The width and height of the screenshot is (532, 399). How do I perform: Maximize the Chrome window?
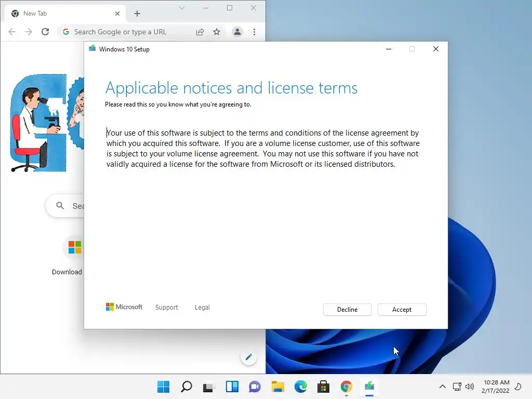(x=230, y=8)
